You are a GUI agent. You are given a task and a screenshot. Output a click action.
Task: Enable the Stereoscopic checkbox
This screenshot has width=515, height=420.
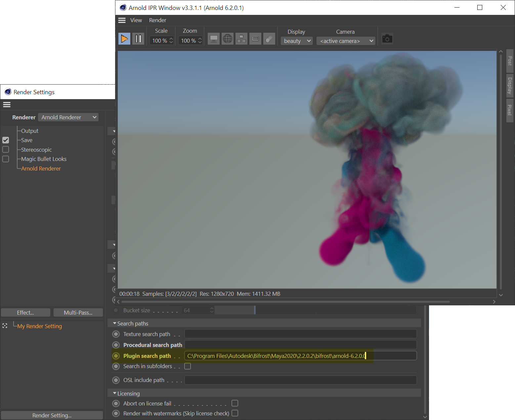6,150
